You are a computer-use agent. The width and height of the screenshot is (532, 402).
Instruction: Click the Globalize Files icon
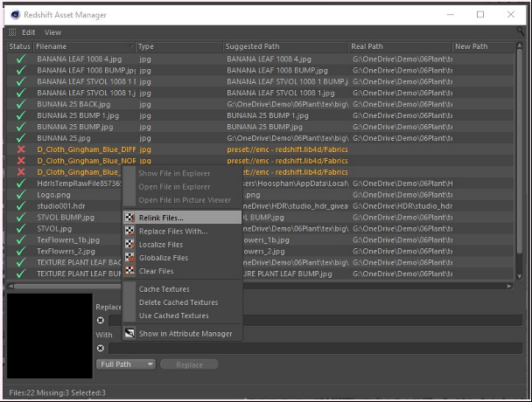point(130,258)
